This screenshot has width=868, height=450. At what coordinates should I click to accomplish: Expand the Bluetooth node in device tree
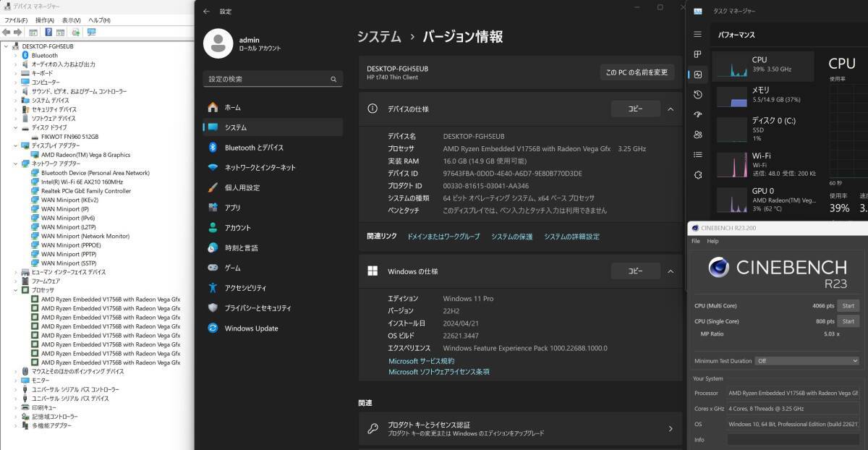[x=16, y=55]
